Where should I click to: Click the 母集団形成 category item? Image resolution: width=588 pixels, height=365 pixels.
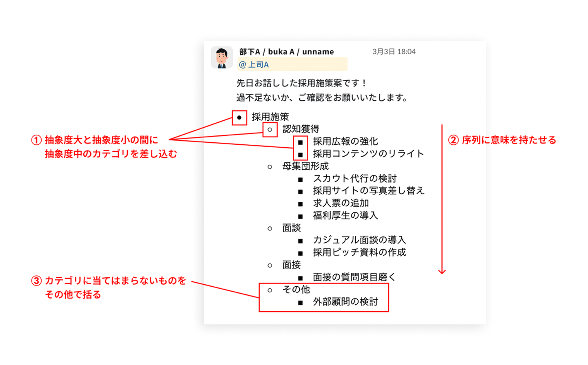tap(305, 166)
